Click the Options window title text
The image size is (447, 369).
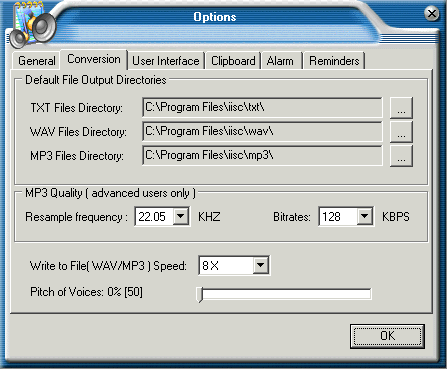point(215,17)
